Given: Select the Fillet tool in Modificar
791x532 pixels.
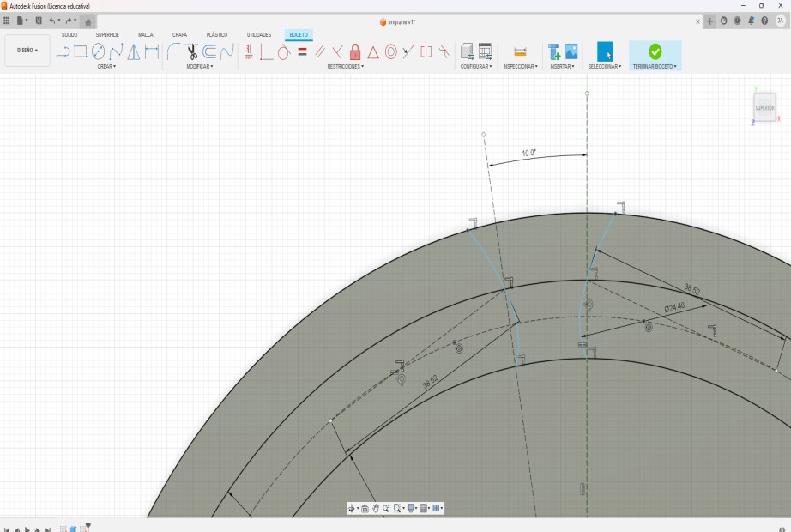Looking at the screenshot, I should (173, 51).
